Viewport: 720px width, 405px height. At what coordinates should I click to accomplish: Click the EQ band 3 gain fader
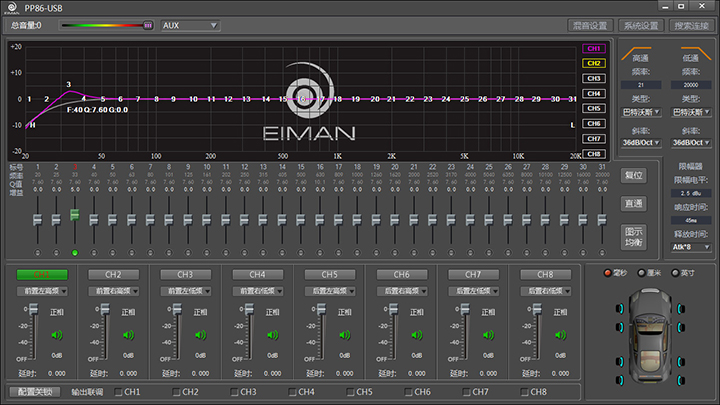tap(75, 214)
